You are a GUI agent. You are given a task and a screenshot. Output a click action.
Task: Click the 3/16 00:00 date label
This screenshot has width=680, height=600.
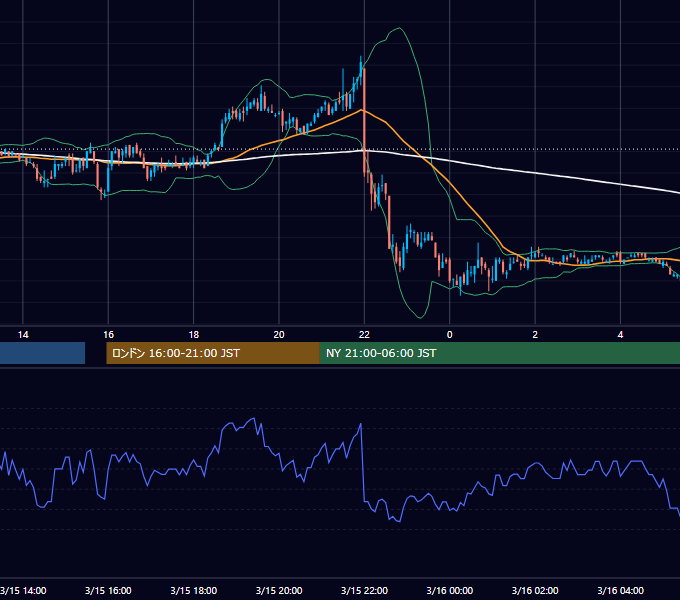pos(450,590)
